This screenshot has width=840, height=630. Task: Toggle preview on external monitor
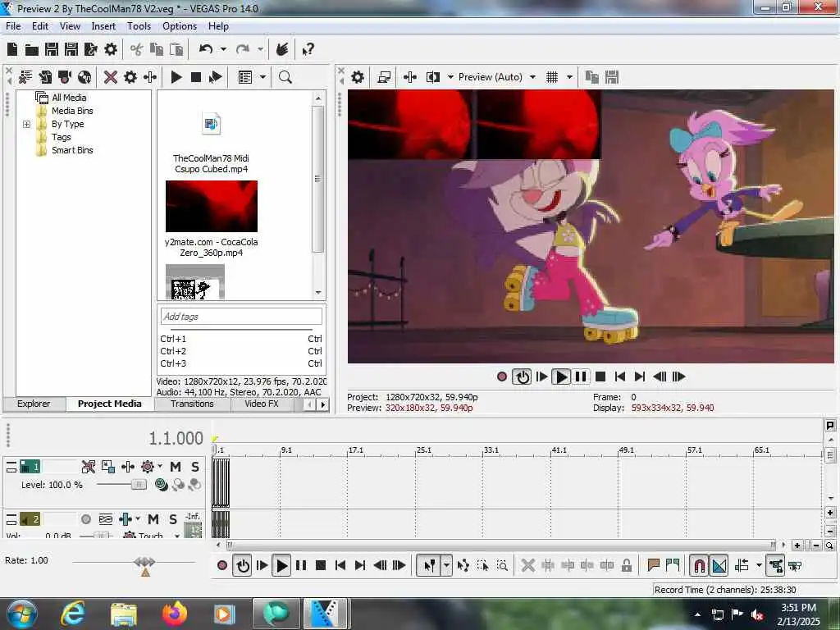pyautogui.click(x=384, y=77)
